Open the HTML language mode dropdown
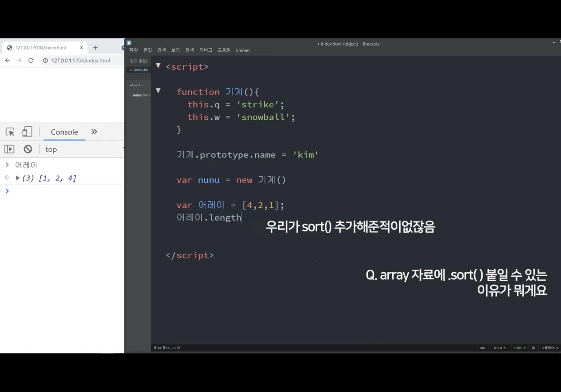This screenshot has height=392, width=561. pyautogui.click(x=520, y=348)
